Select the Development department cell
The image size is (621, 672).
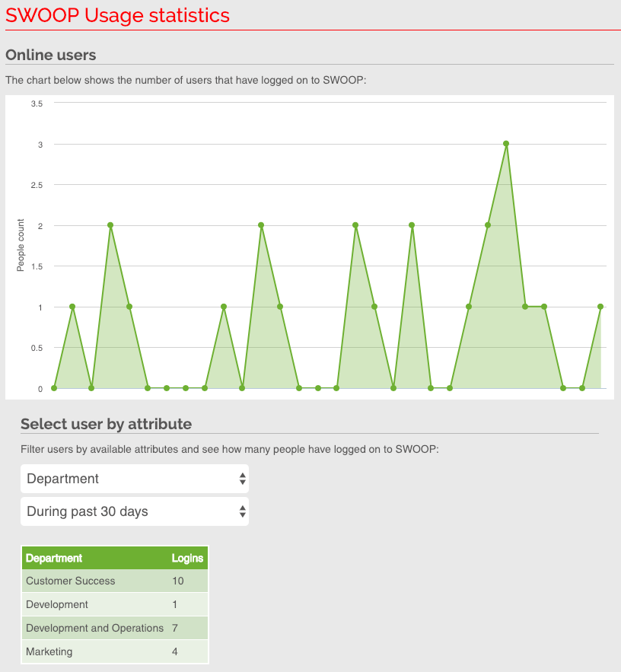(x=57, y=604)
